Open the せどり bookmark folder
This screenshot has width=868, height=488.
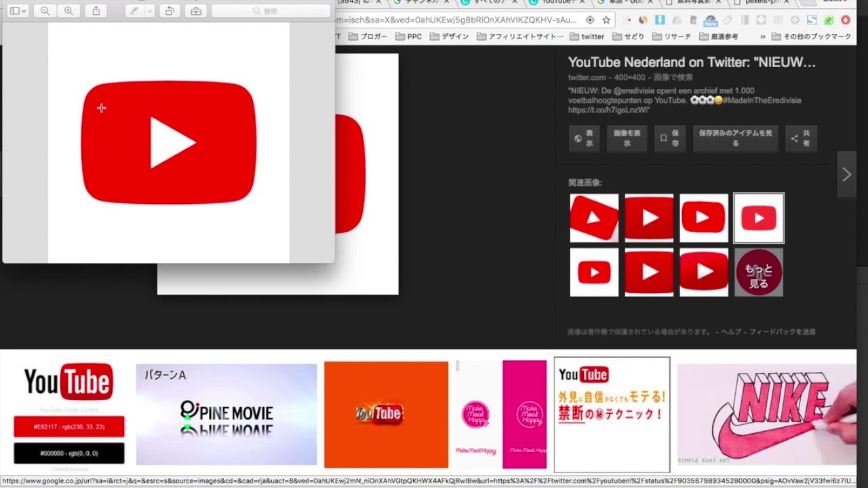tap(629, 37)
